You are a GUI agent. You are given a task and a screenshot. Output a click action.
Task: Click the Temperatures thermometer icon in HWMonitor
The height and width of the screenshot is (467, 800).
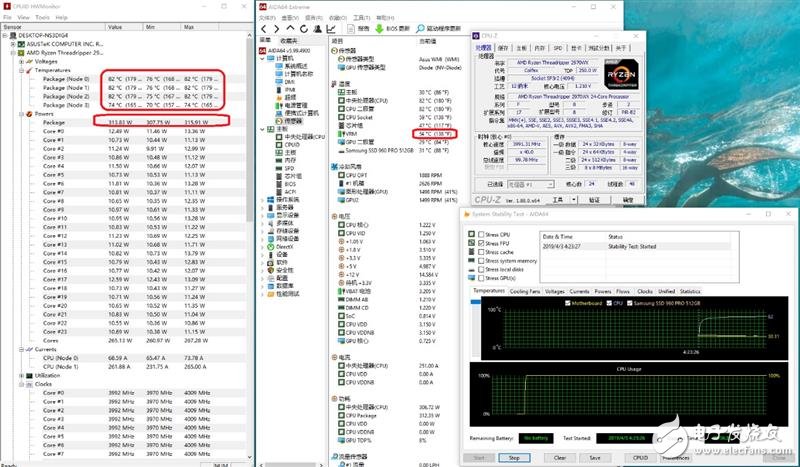[29, 70]
